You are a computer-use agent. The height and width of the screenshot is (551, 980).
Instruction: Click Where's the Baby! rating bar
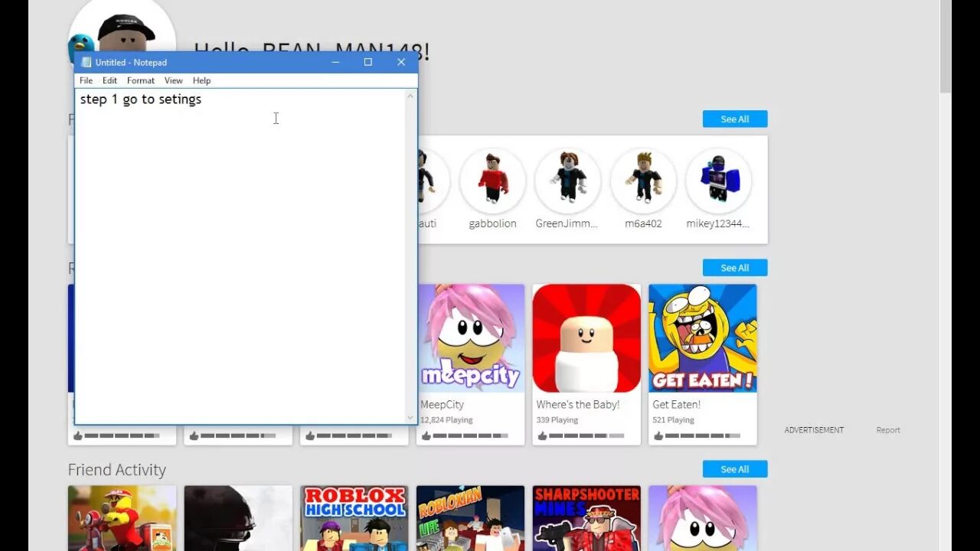(x=586, y=435)
